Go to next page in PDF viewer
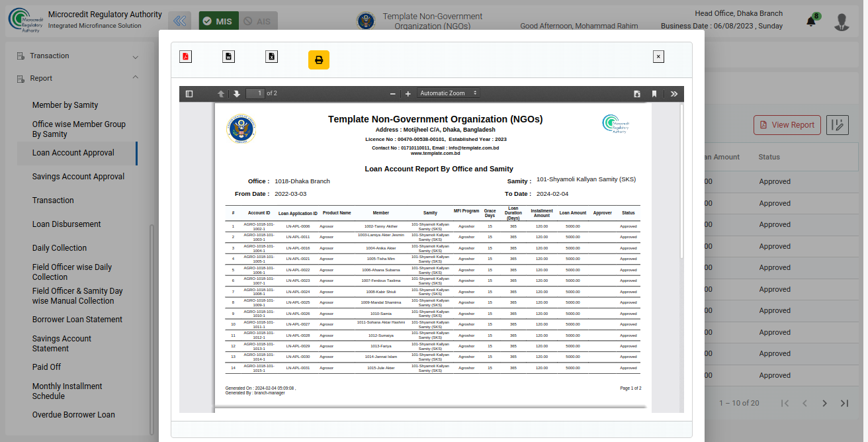Screen dimensions: 868x442 click(236, 94)
